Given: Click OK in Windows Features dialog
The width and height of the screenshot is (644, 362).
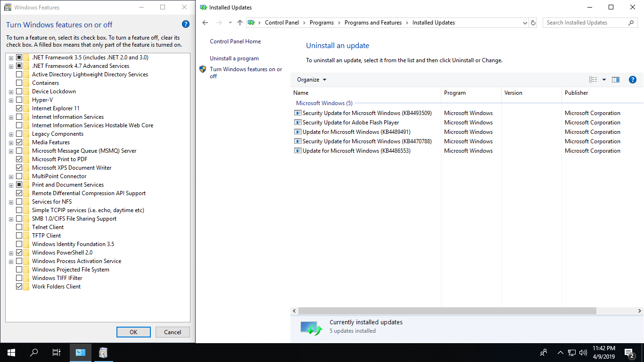Looking at the screenshot, I should click(133, 332).
